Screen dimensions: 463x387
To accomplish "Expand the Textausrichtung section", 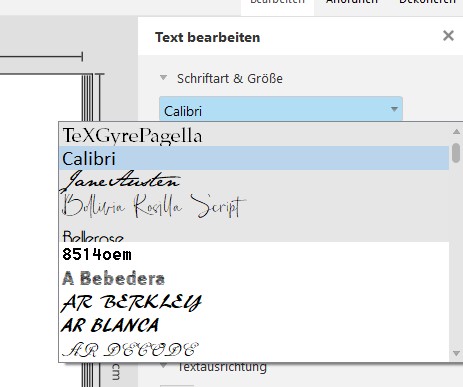I will click(x=163, y=365).
